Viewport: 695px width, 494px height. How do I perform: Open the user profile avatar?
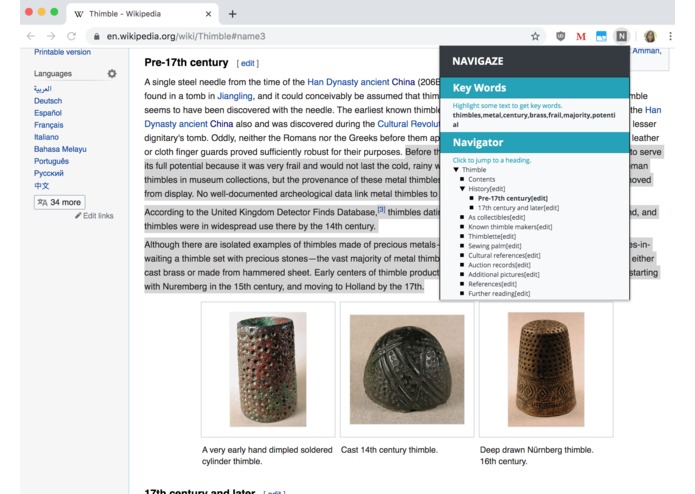point(650,36)
